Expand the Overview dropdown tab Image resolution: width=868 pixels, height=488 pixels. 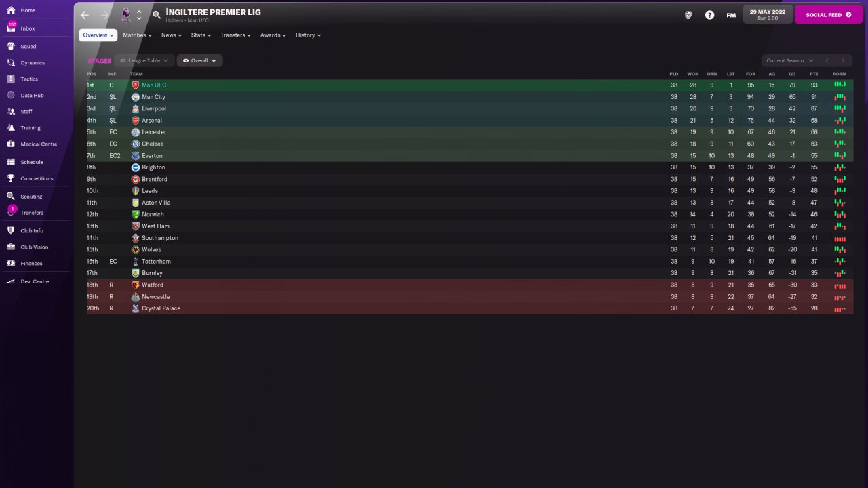[x=98, y=35]
